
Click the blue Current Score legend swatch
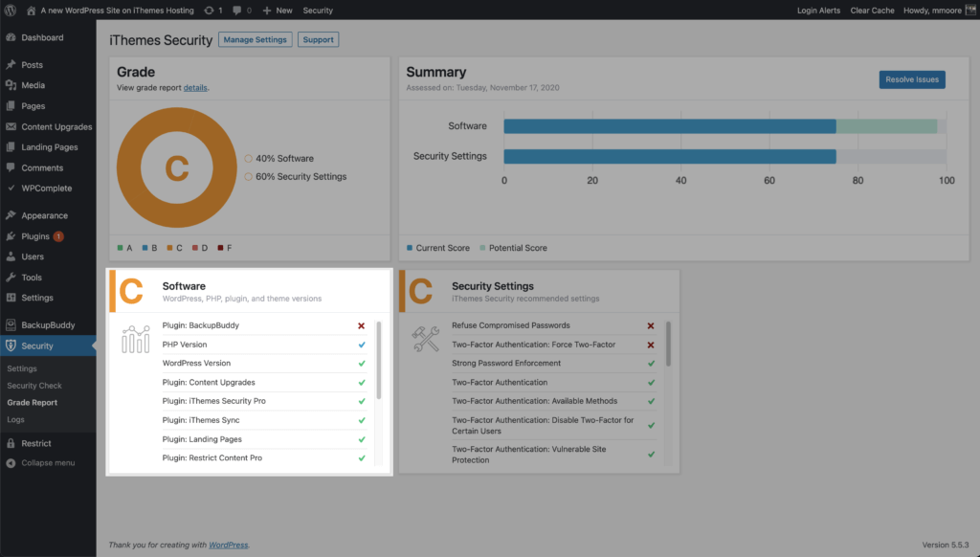(410, 248)
